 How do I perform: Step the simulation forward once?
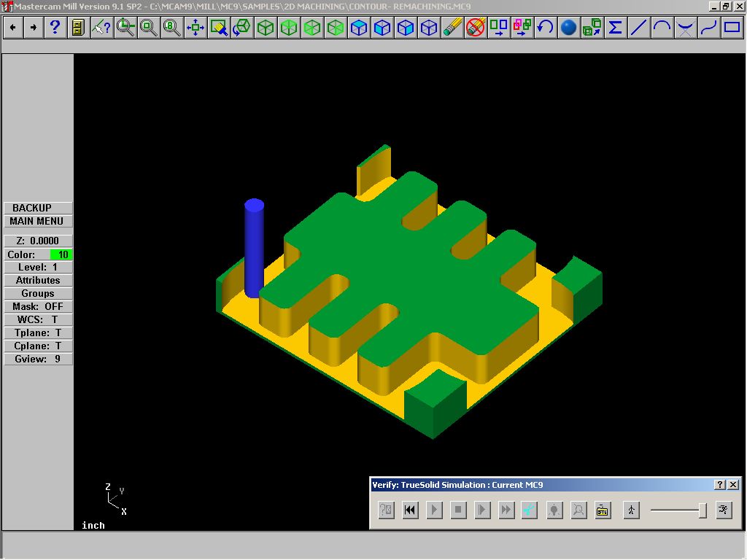(482, 510)
